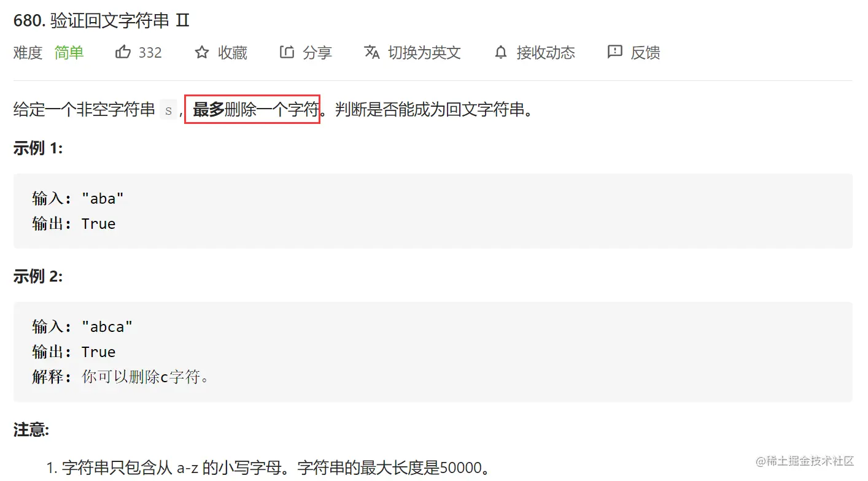Subscribe with 接收动态 text
Screen dimensions: 868x481
[x=546, y=53]
